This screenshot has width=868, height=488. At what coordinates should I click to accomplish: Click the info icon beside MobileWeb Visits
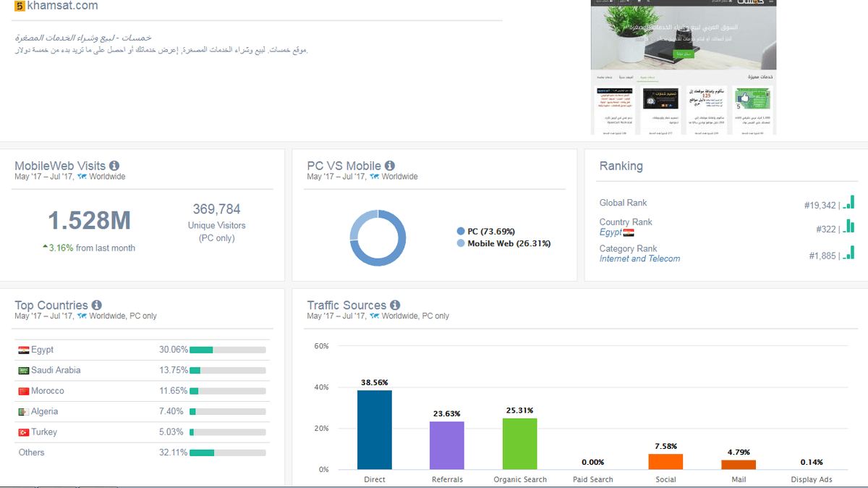coord(114,166)
